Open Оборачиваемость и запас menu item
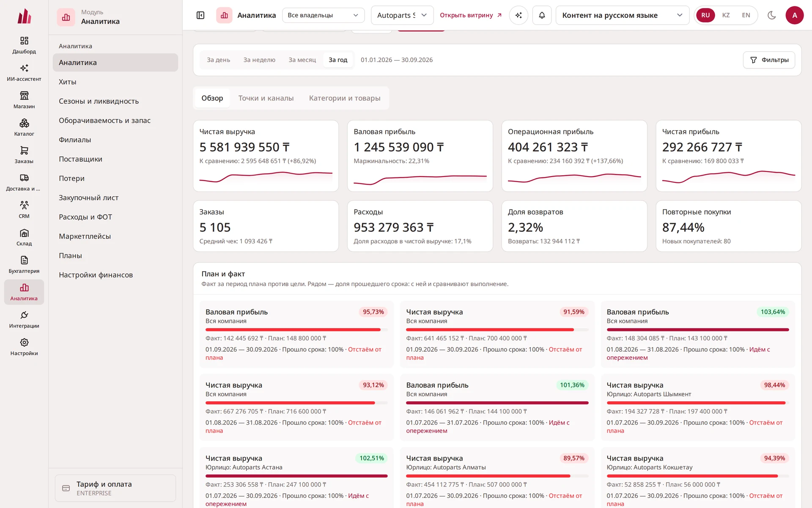Image resolution: width=812 pixels, height=508 pixels. [x=115, y=121]
